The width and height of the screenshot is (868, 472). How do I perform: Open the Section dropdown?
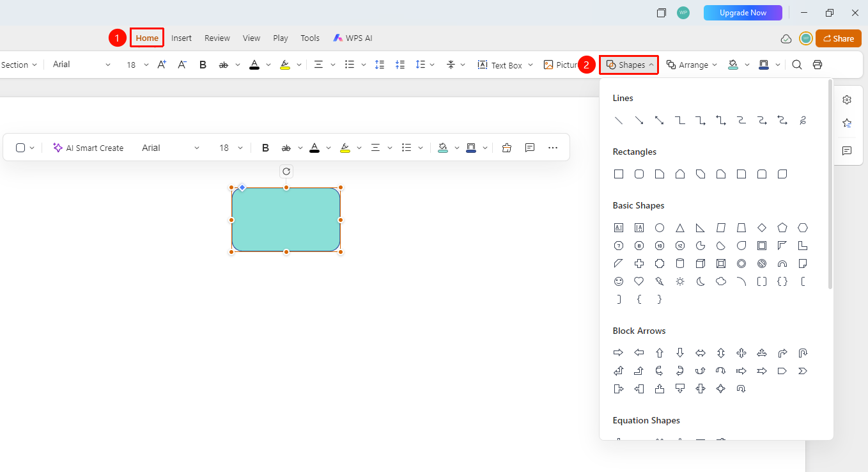[19, 65]
